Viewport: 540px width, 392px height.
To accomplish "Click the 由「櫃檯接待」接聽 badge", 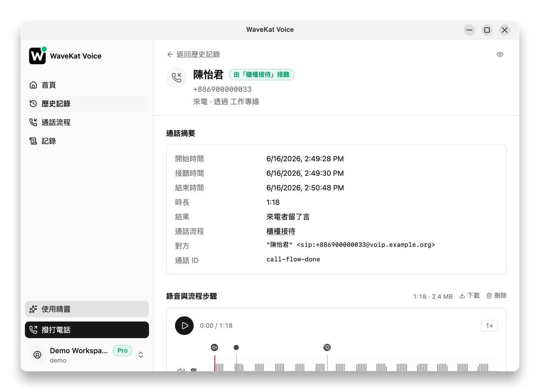I will 261,75.
